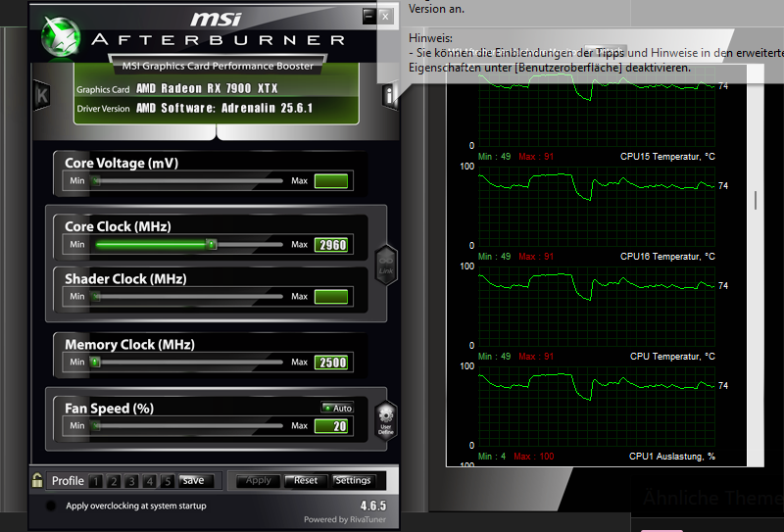Click the Core Clock slider handle
784x532 pixels.
[212, 245]
